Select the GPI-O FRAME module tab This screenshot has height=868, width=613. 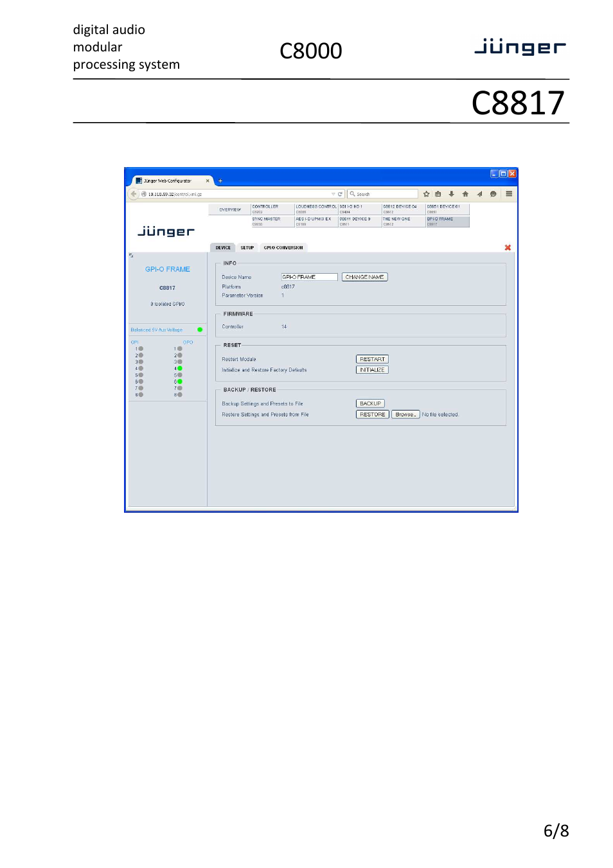[x=447, y=222]
